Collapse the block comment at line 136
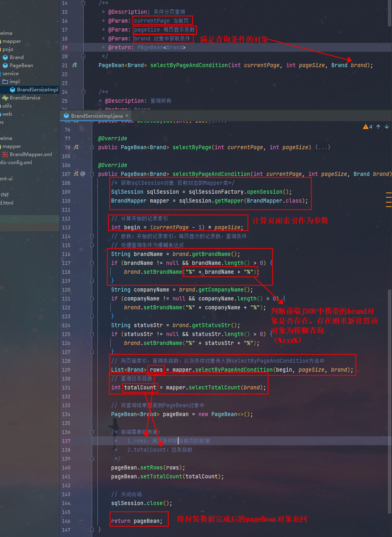The width and height of the screenshot is (392, 537). coord(92,432)
